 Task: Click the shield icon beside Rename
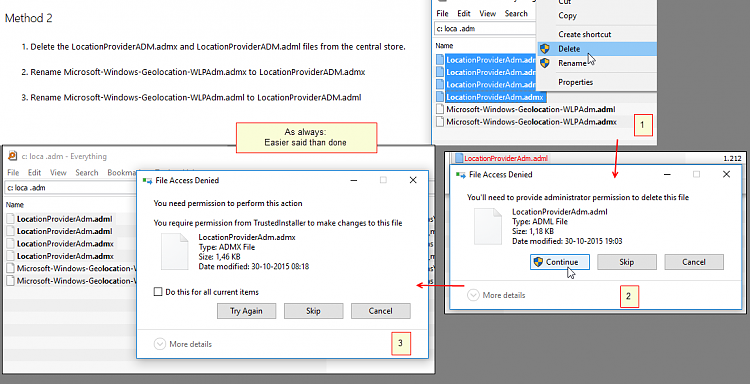[545, 63]
